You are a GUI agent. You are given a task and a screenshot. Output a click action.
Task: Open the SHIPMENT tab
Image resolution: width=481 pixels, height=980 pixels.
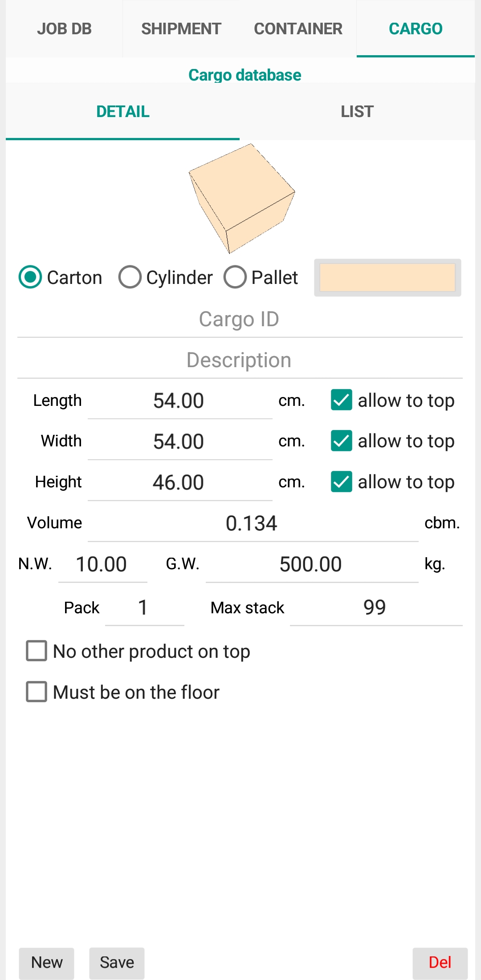tap(181, 29)
